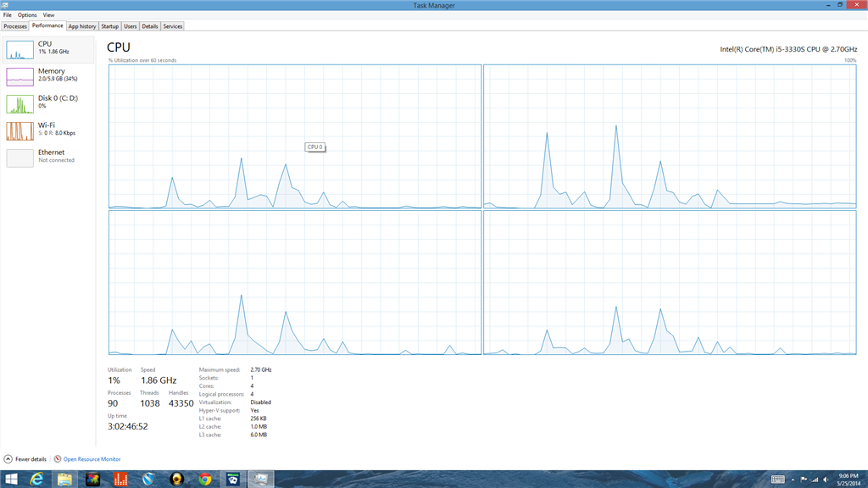Click the L3 cache 6.0 MB value
This screenshot has height=488, width=868.
[259, 435]
